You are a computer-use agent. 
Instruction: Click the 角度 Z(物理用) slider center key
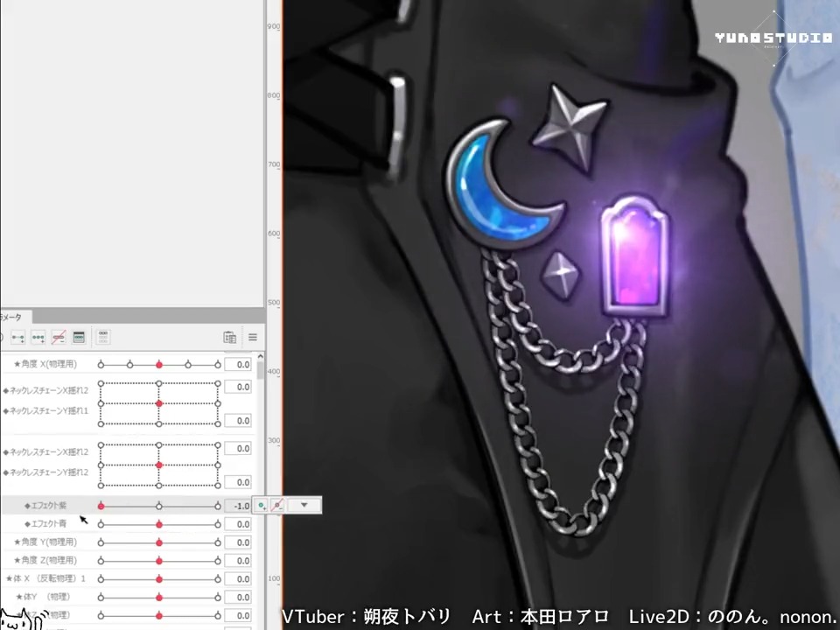[x=159, y=561]
